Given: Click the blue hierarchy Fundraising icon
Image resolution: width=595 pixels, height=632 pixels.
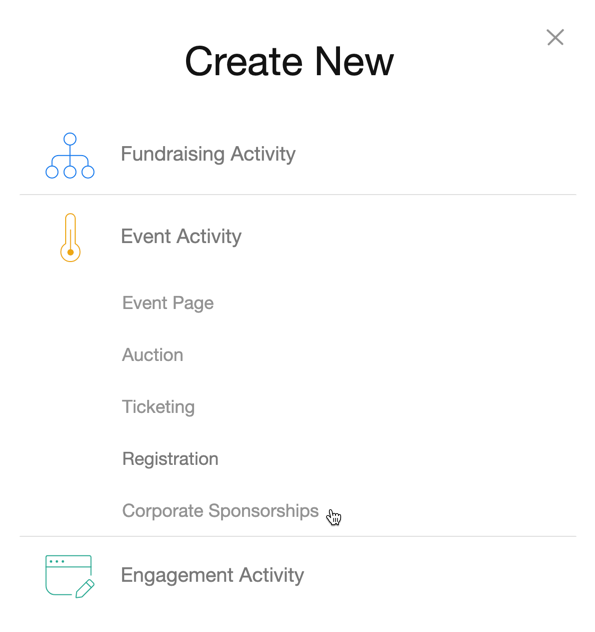Looking at the screenshot, I should (x=70, y=156).
